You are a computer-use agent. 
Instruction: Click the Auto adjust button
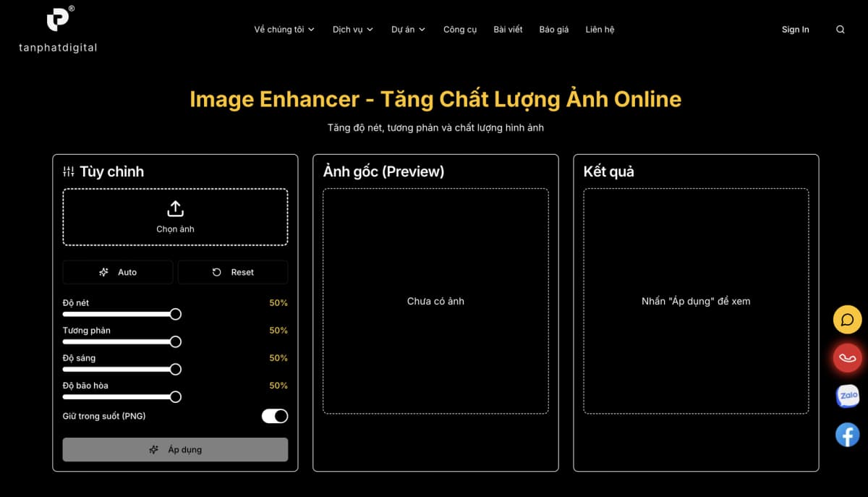click(x=118, y=272)
